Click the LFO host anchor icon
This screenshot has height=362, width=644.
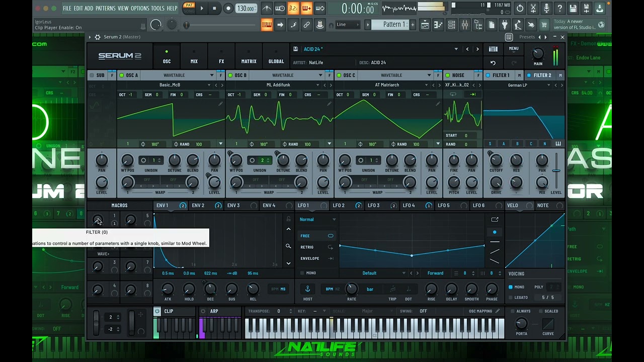click(x=307, y=289)
